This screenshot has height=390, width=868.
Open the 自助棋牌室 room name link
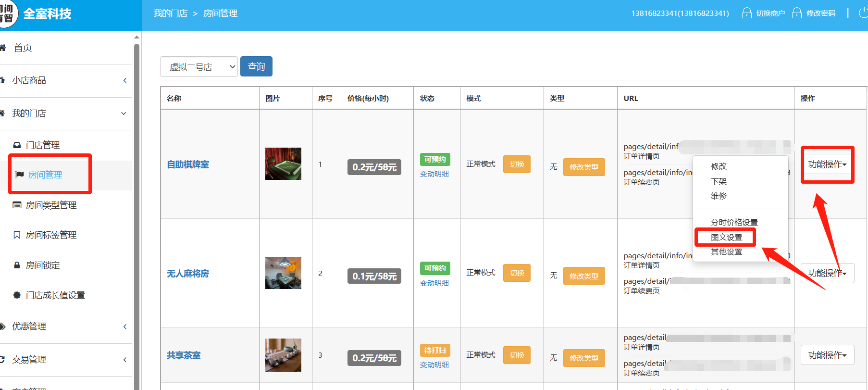(x=188, y=164)
